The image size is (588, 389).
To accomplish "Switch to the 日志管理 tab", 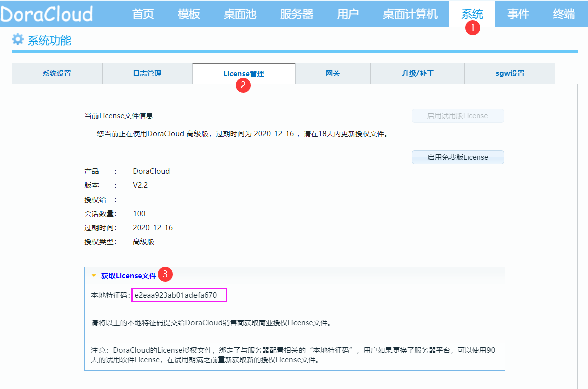I will (147, 73).
